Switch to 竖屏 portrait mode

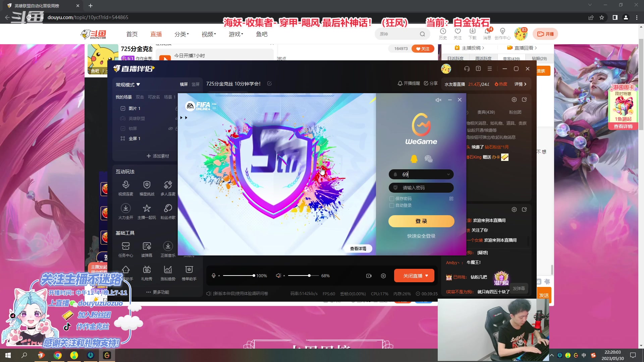pyautogui.click(x=196, y=84)
